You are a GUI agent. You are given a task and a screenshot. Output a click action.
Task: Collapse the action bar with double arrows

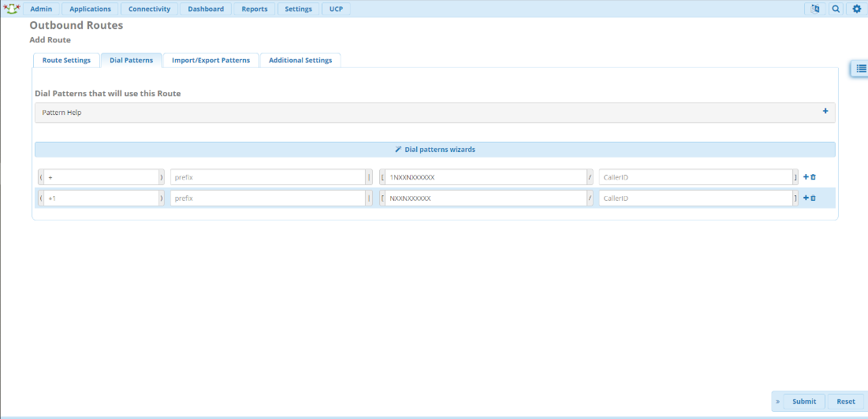click(777, 402)
